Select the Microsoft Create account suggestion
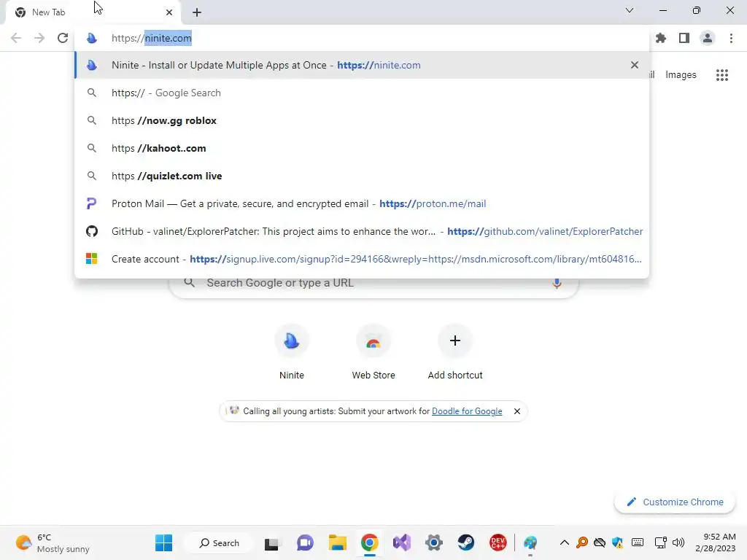The image size is (747, 560). (362, 259)
